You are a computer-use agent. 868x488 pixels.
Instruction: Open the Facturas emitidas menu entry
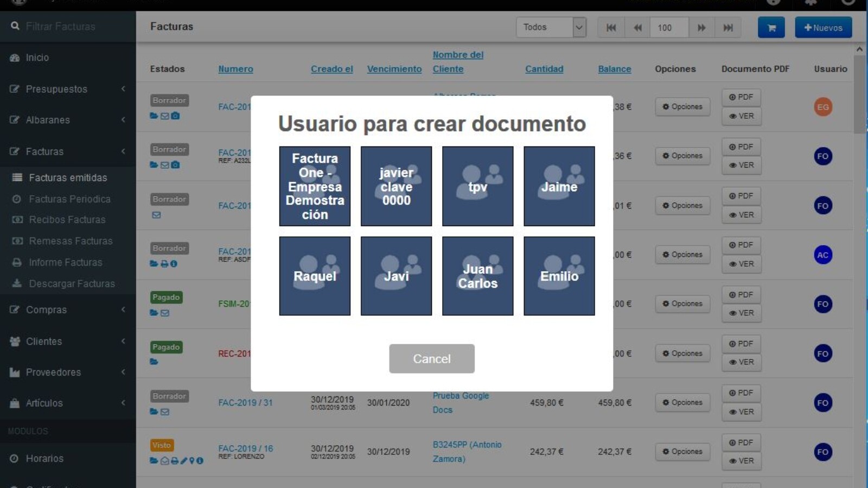67,177
